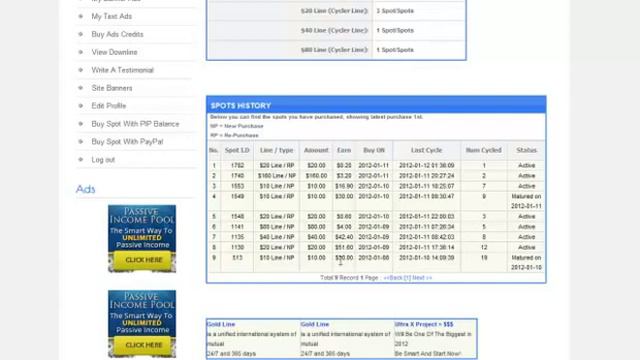Open second Gold Line text ad
The image size is (640, 360).
(x=315, y=324)
